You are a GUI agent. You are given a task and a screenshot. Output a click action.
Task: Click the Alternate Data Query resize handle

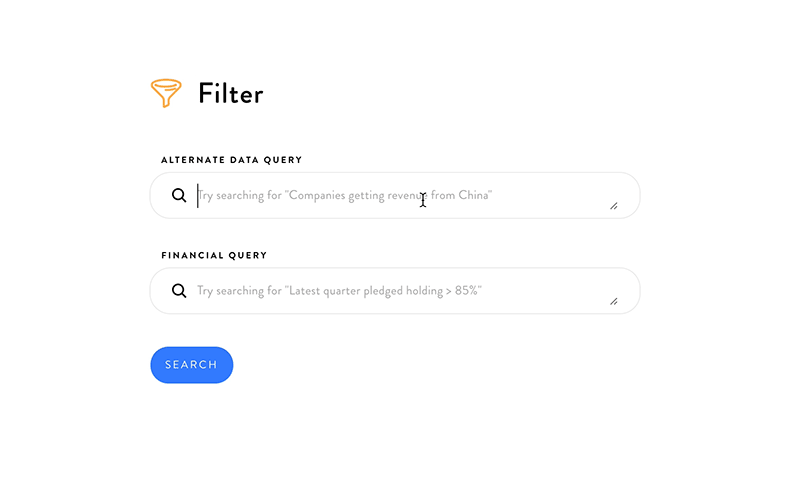614,206
